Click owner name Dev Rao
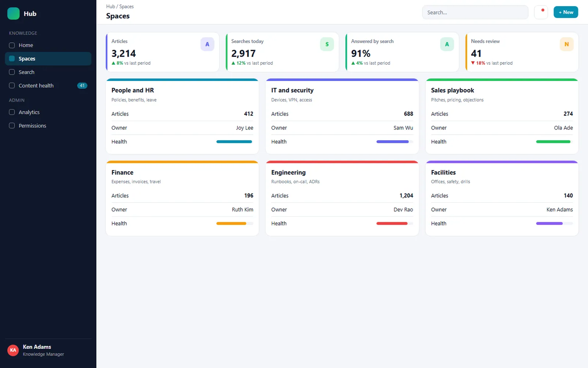 403,209
